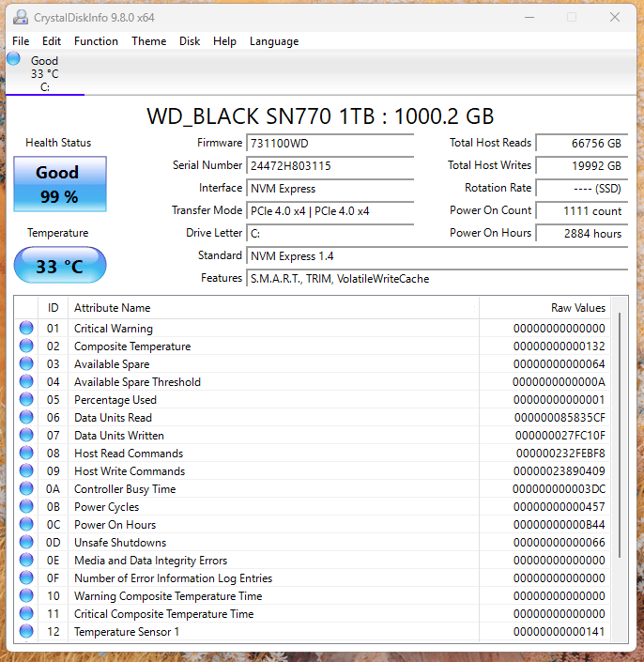Viewport: 644px width, 662px height.
Task: Open the Help menu
Action: click(224, 41)
